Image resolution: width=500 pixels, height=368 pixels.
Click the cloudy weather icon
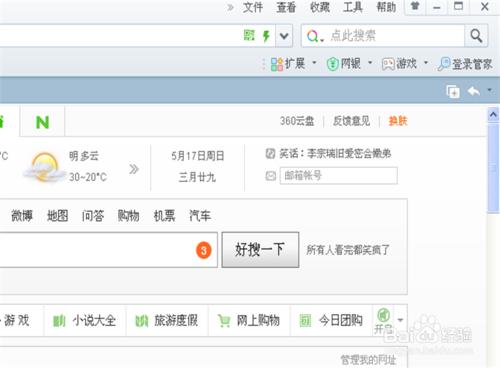[45, 167]
